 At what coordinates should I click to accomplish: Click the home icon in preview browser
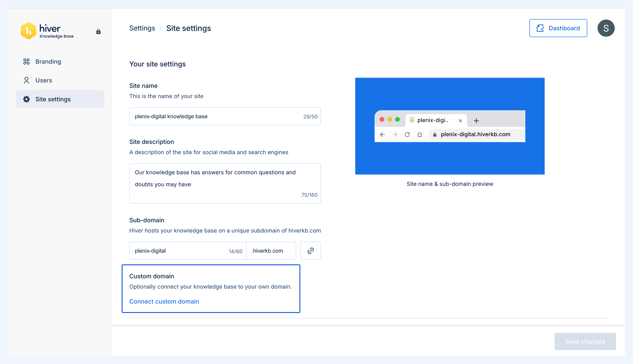[420, 135]
